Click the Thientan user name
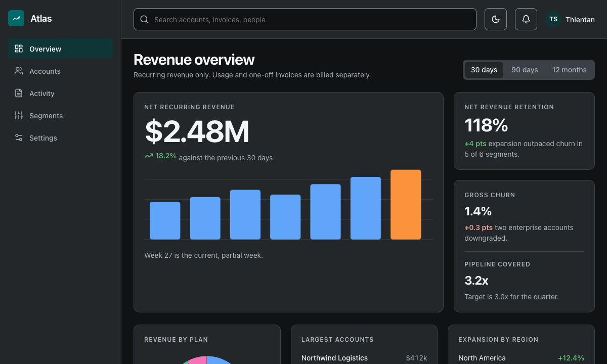Viewport: 607px width, 364px height. pos(580,20)
